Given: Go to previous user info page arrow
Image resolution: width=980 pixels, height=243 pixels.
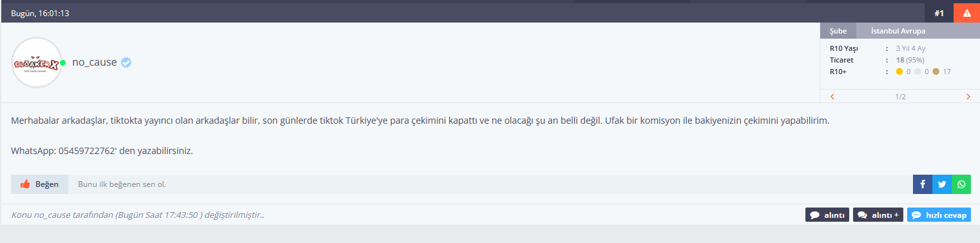Looking at the screenshot, I should (x=832, y=97).
